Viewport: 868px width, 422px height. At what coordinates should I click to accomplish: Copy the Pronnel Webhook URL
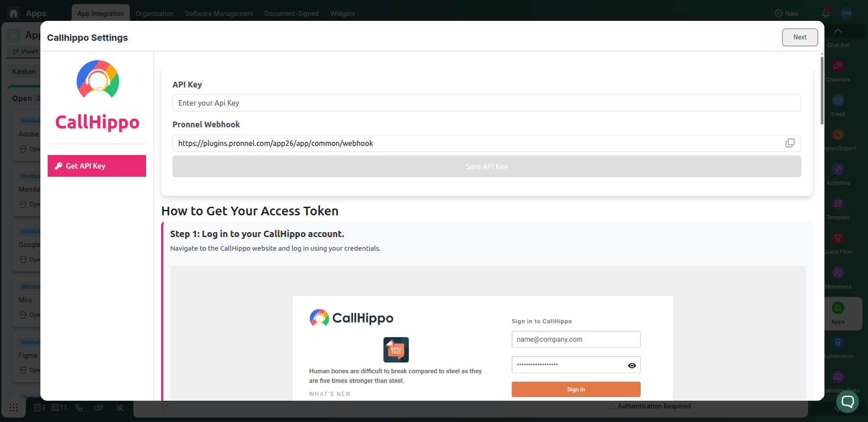click(790, 143)
